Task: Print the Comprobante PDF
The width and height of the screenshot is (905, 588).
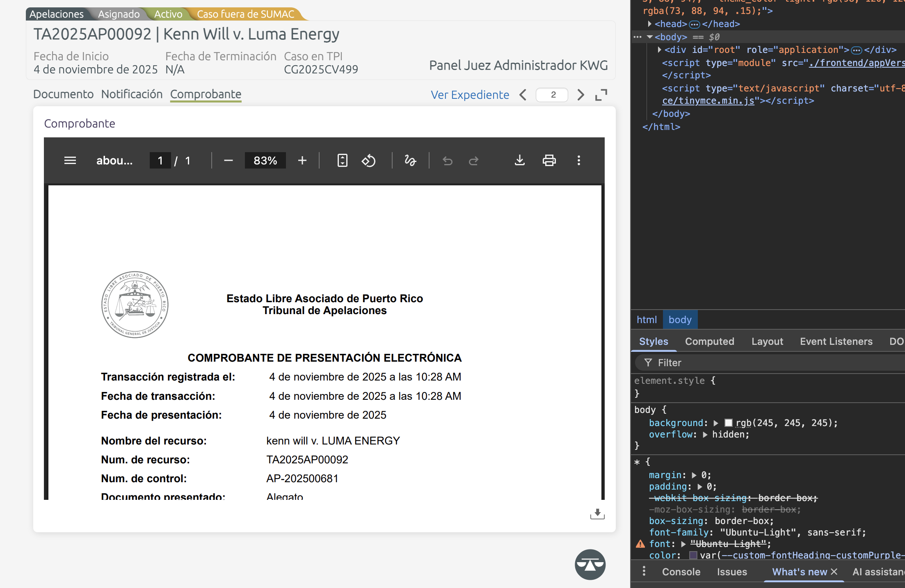Action: point(549,160)
